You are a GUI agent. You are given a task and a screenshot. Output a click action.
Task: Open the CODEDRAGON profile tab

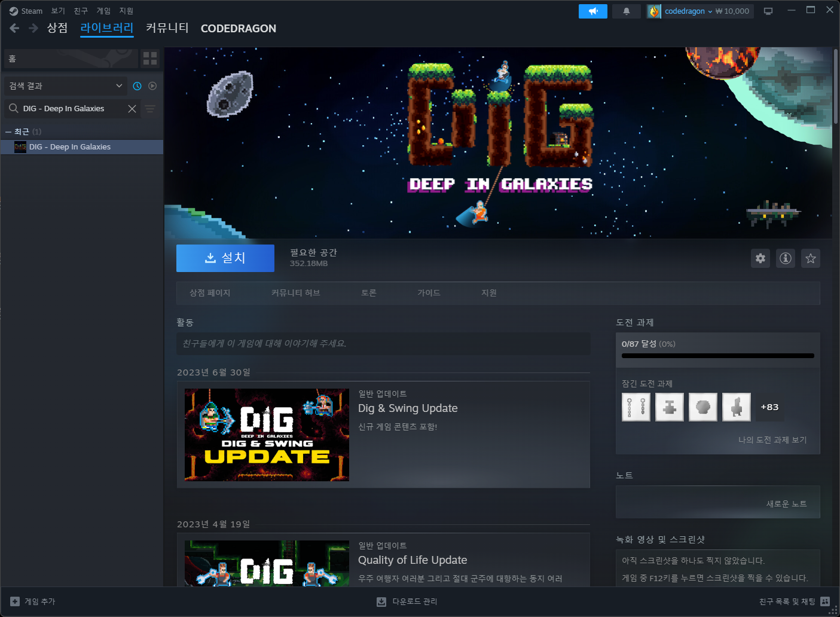coord(239,28)
